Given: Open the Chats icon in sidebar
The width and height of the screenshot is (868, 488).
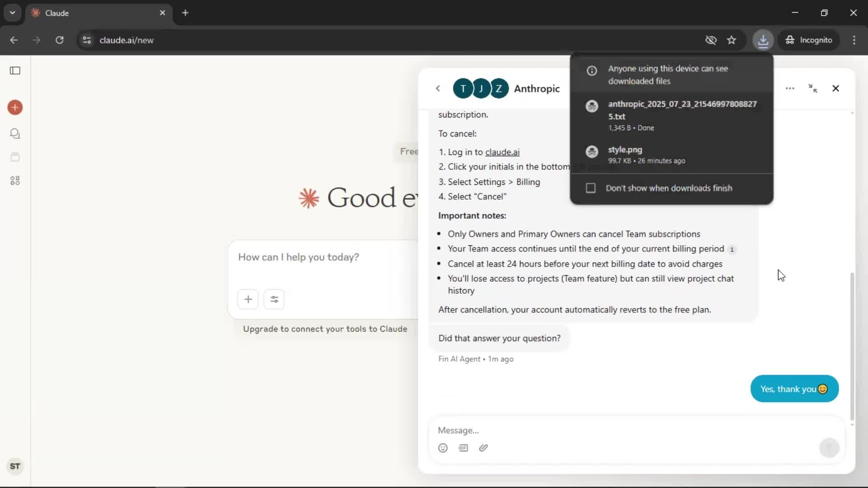Looking at the screenshot, I should [x=15, y=133].
